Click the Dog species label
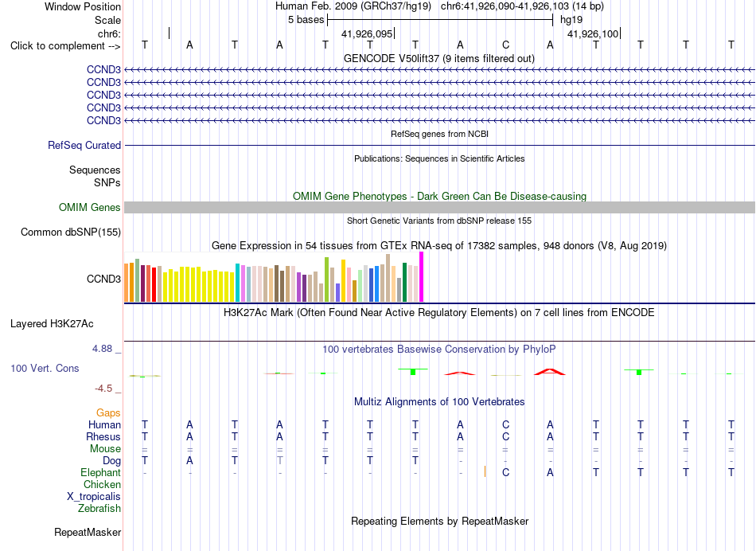 tap(111, 461)
